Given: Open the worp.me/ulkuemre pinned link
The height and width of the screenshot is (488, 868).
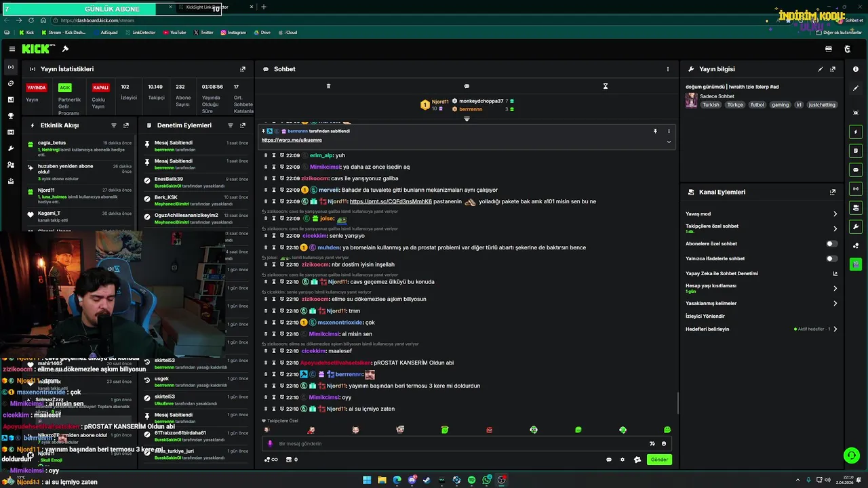Looking at the screenshot, I should tap(292, 140).
